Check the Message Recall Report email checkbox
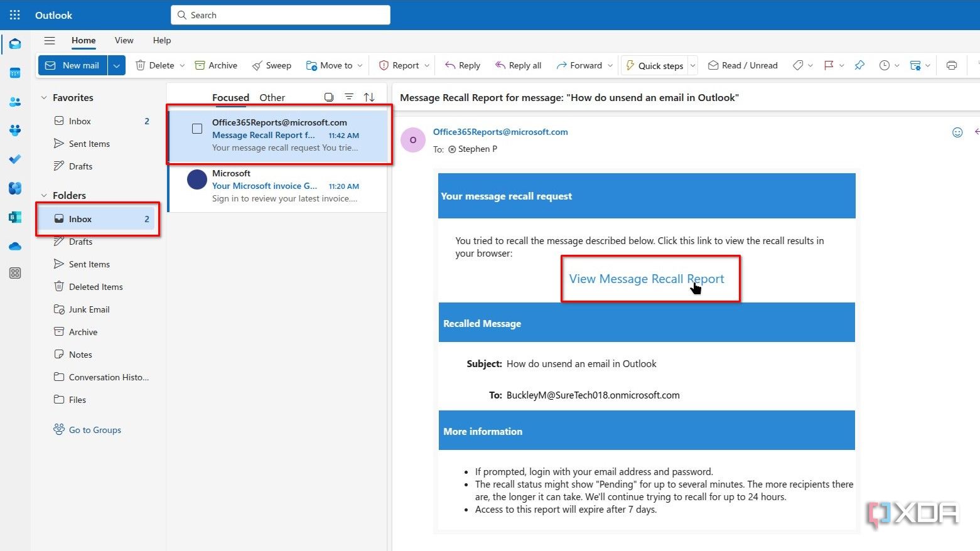 tap(197, 127)
